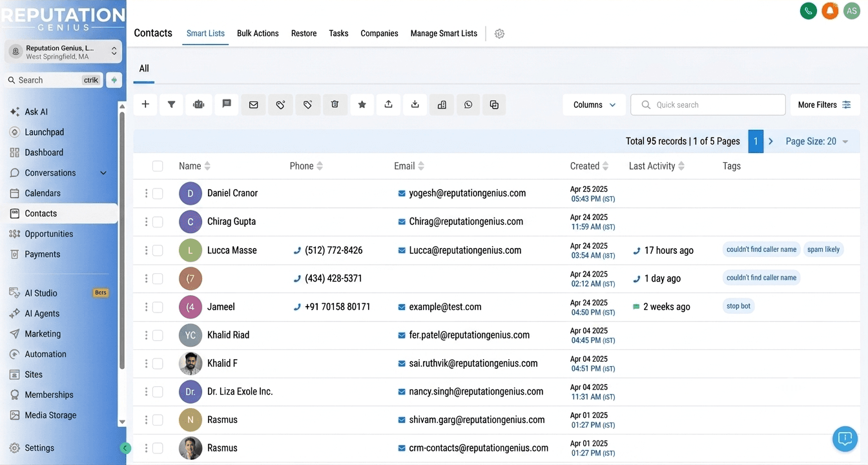Open contacts settings gear next to Manage Smart Lists
The height and width of the screenshot is (465, 868).
click(x=499, y=34)
